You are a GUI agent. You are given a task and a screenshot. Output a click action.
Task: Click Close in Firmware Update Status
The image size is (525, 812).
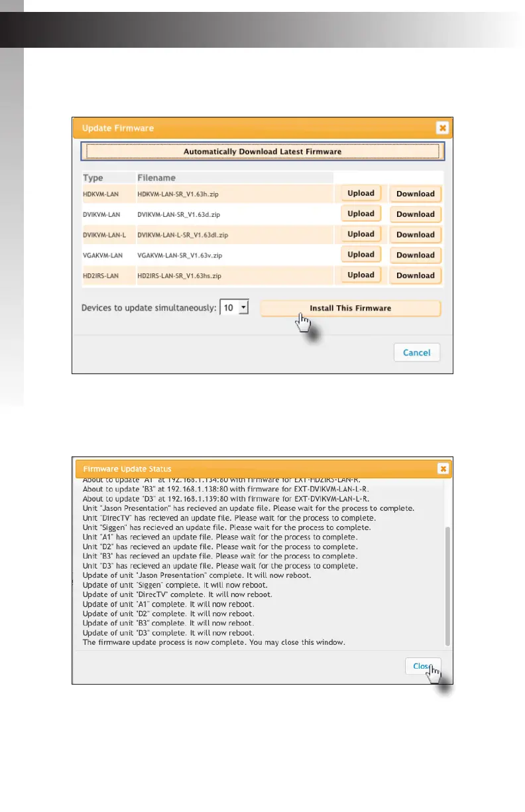423,665
